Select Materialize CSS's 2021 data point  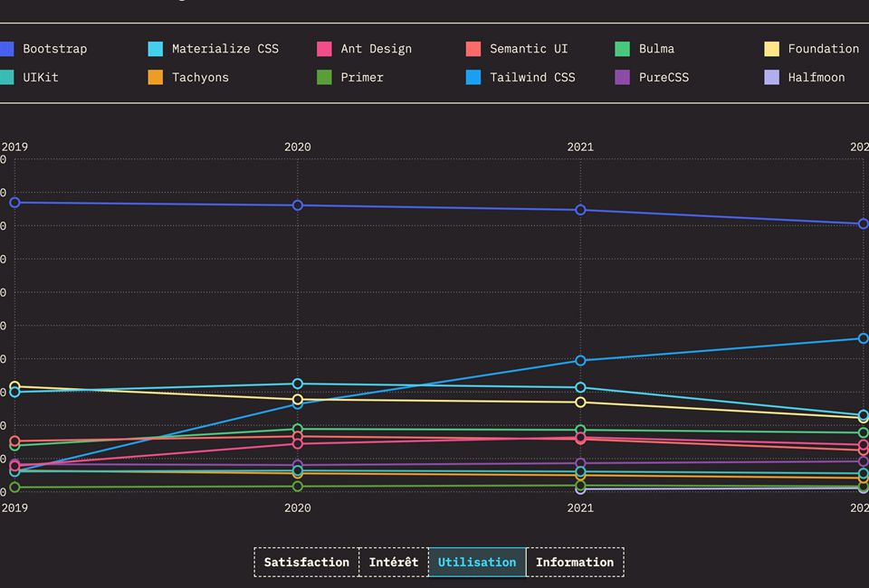580,387
